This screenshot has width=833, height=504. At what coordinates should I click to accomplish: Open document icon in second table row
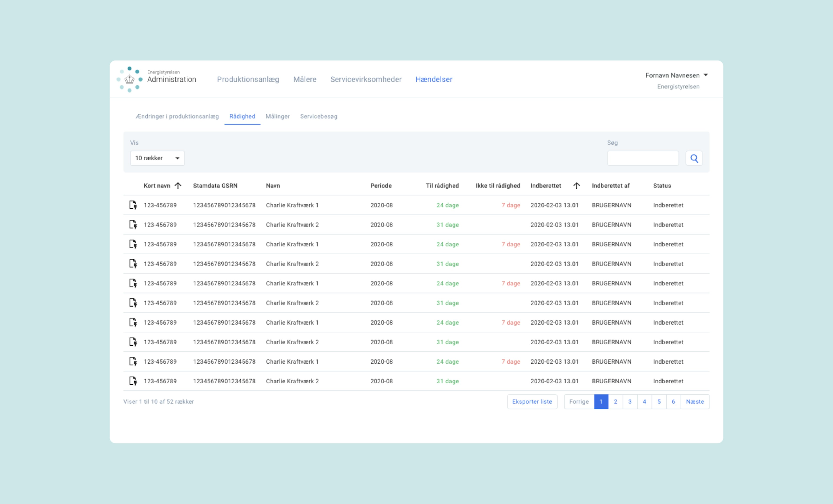pyautogui.click(x=133, y=225)
